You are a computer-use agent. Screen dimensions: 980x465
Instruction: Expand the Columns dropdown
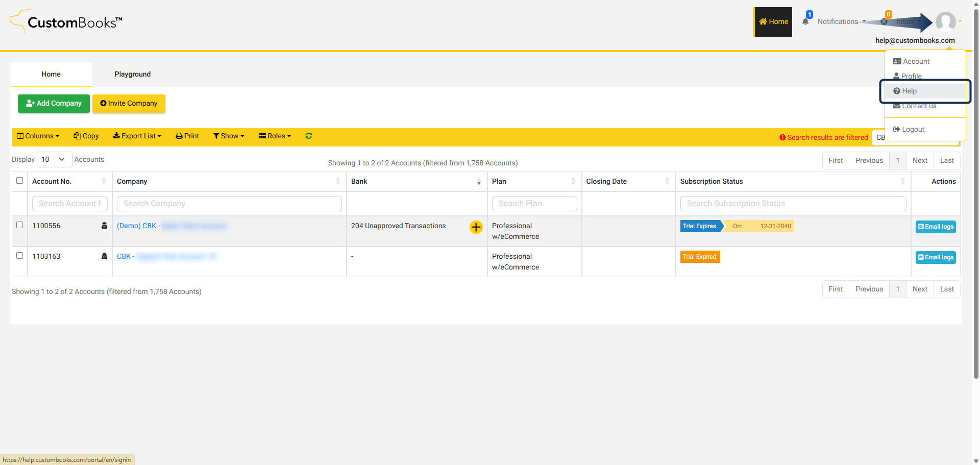pyautogui.click(x=38, y=136)
